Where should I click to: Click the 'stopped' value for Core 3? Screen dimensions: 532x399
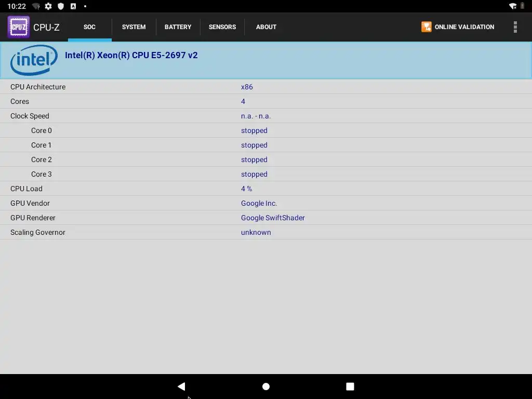[254, 175]
